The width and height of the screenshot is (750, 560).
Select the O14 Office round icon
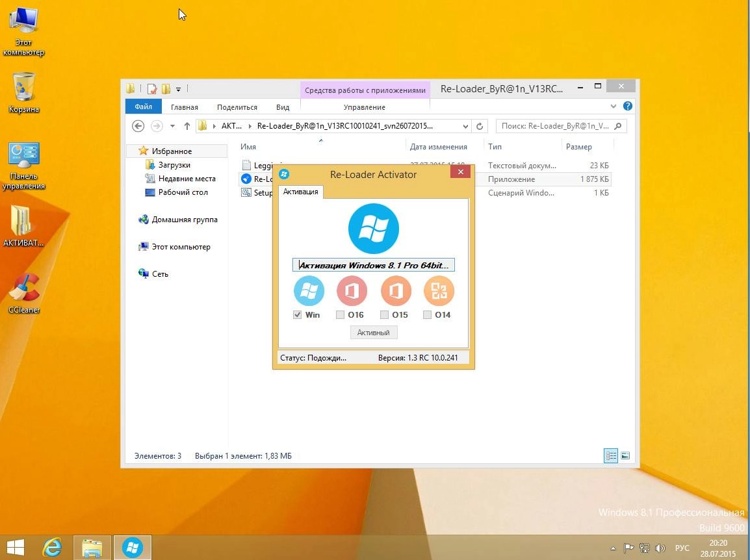(x=439, y=291)
